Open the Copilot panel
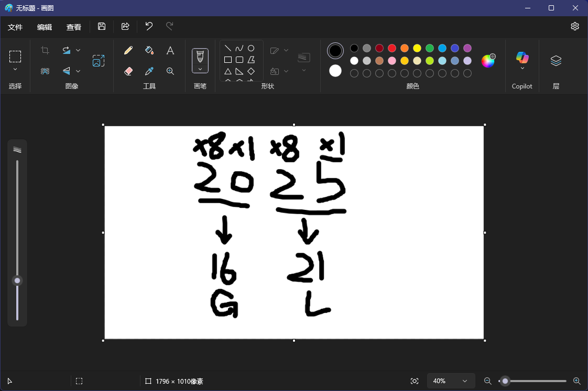588x391 pixels. coord(522,58)
